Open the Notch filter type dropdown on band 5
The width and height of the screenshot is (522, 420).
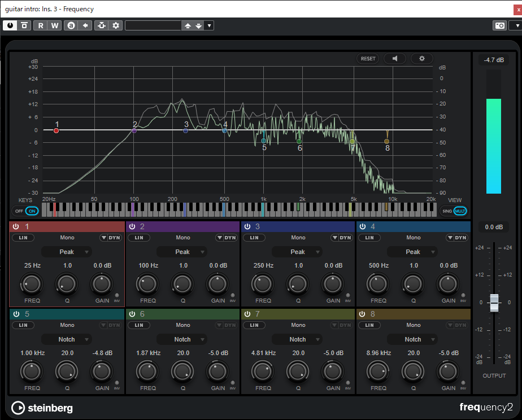click(x=67, y=339)
